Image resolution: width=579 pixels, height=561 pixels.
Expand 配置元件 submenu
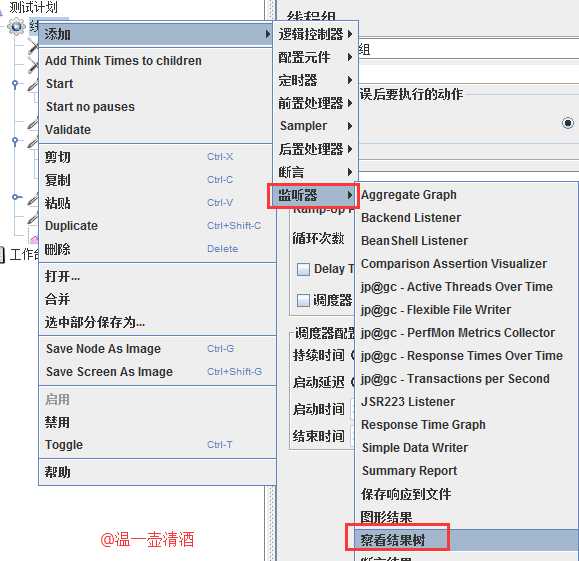coord(315,57)
